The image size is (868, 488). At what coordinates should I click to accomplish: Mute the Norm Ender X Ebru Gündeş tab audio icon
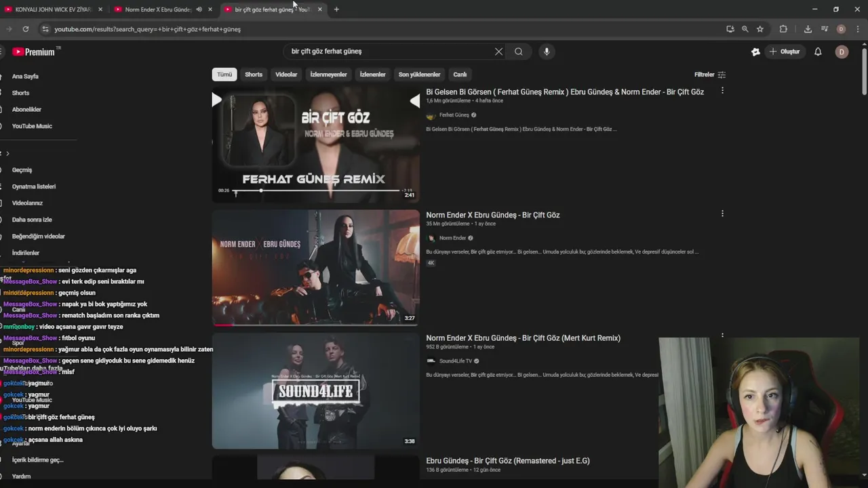(x=199, y=9)
